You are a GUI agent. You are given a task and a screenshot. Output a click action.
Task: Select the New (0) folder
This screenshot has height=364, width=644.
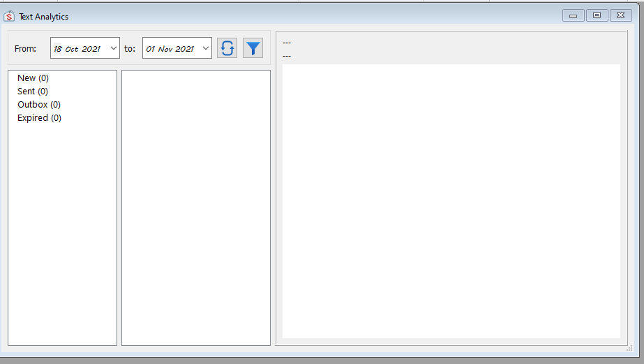33,78
